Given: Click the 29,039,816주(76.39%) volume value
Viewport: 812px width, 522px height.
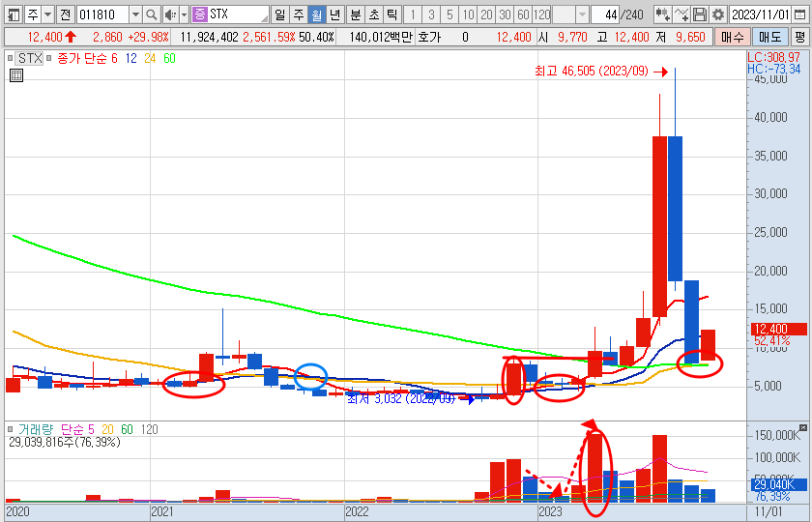Looking at the screenshot, I should (x=65, y=443).
